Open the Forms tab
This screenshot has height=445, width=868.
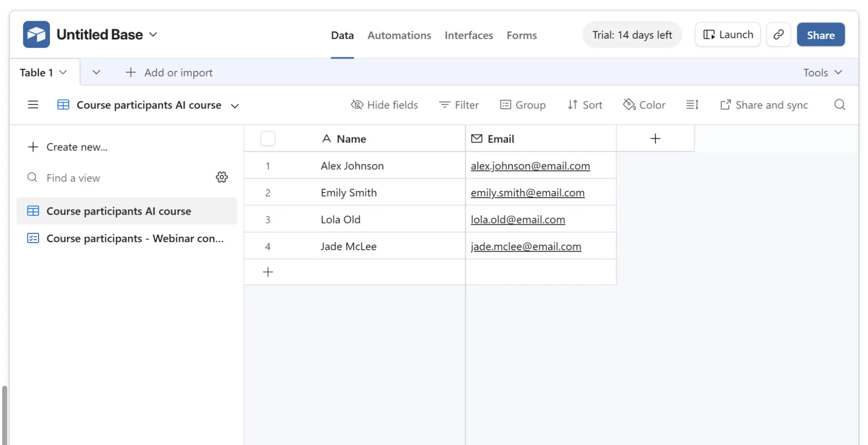(x=521, y=35)
